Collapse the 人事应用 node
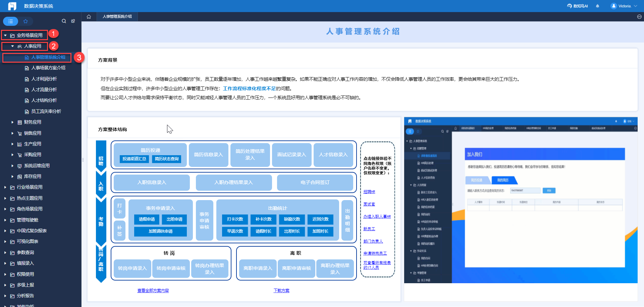This screenshot has height=307, width=644. [x=12, y=46]
